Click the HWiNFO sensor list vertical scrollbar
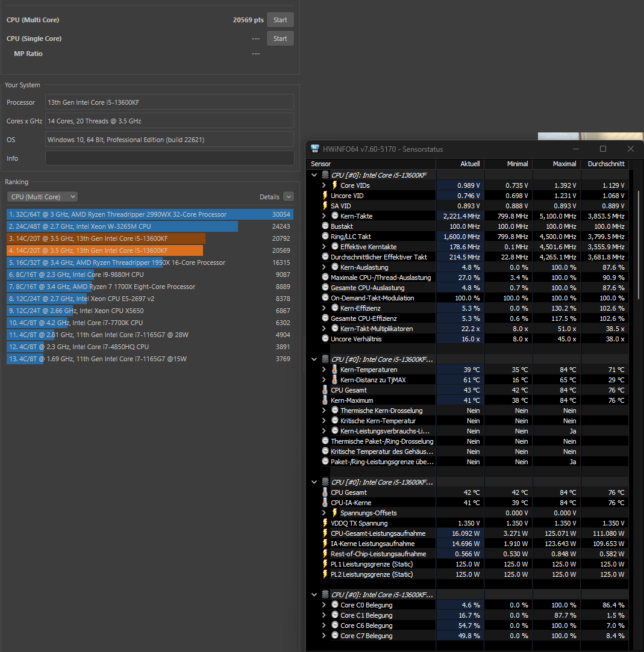The height and width of the screenshot is (652, 644). pyautogui.click(x=638, y=246)
